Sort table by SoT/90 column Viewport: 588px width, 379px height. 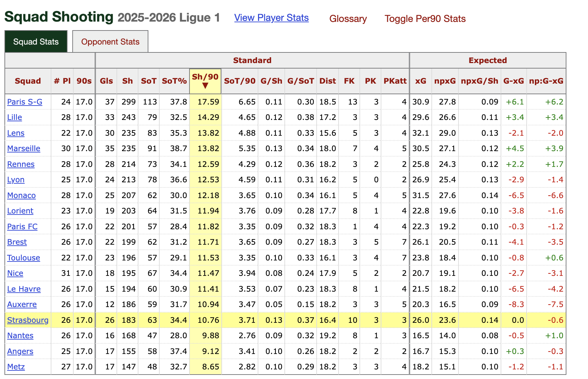tap(240, 81)
